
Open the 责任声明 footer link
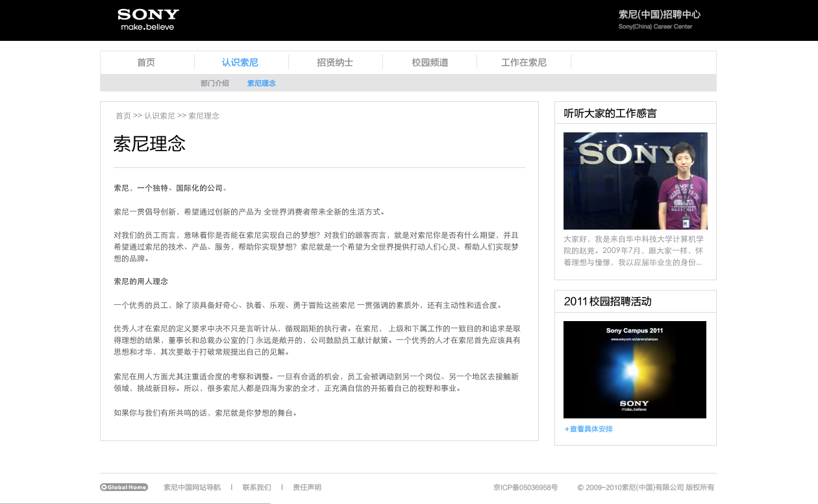307,487
